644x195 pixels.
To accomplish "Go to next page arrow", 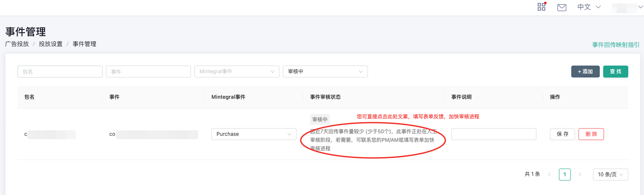I will coord(580,175).
